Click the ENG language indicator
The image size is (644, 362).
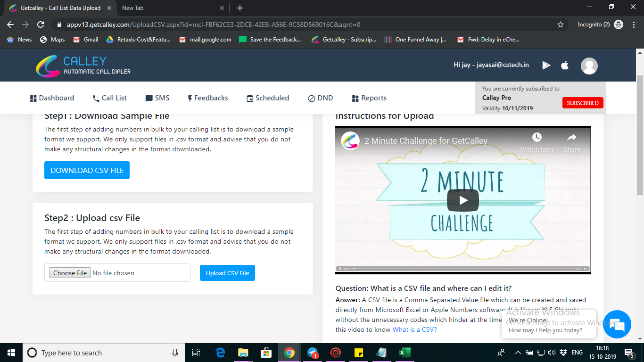point(577,353)
